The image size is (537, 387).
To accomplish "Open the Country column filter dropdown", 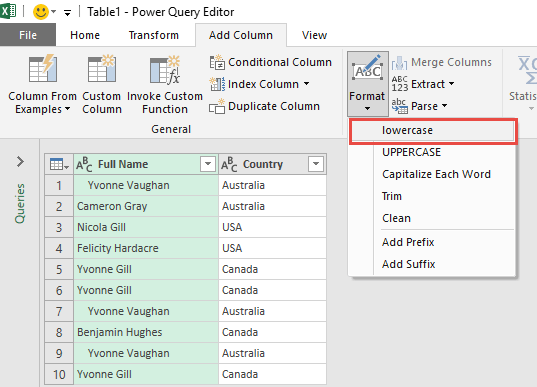I will point(316,164).
